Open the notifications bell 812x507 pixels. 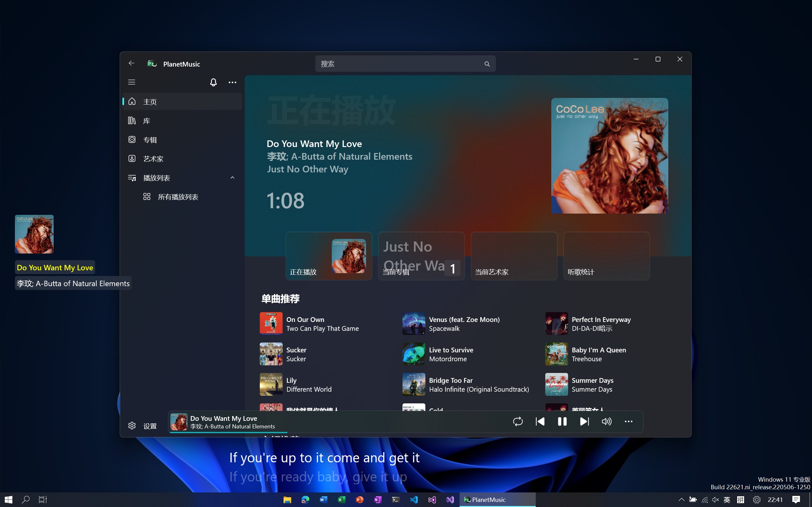213,82
